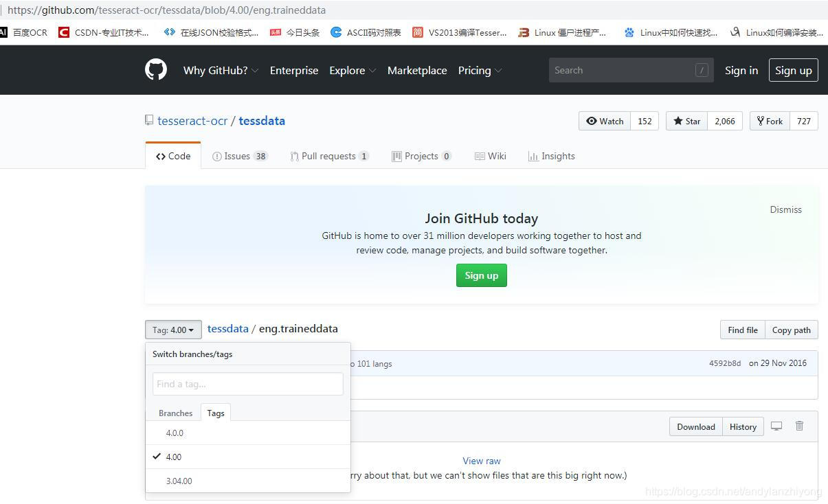The image size is (828, 504).
Task: Click the Copy path button
Action: tap(792, 330)
